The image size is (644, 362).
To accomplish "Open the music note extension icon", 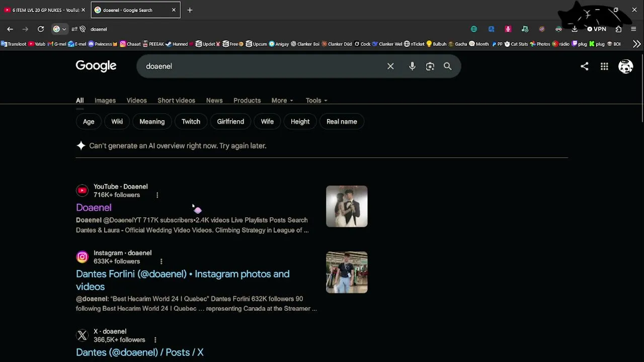I will pos(525,29).
